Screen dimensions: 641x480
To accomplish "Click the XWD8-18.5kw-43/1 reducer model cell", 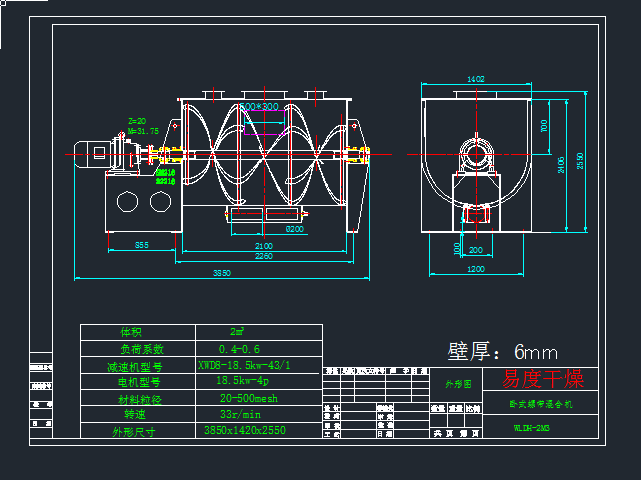I will click(x=244, y=366).
